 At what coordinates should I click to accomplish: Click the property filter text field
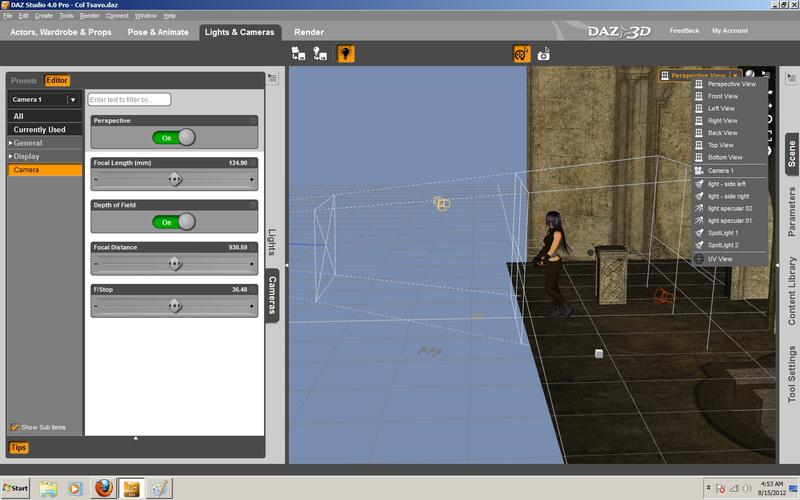coord(129,99)
